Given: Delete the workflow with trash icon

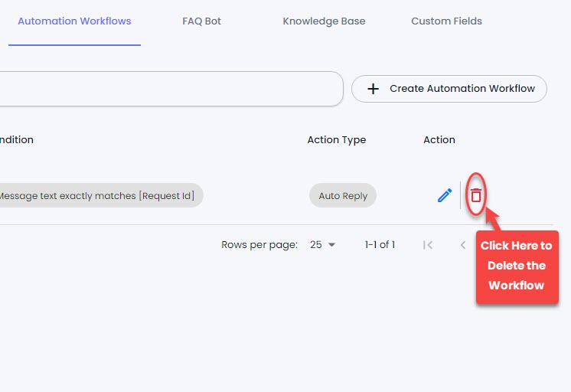Looking at the screenshot, I should (x=476, y=195).
